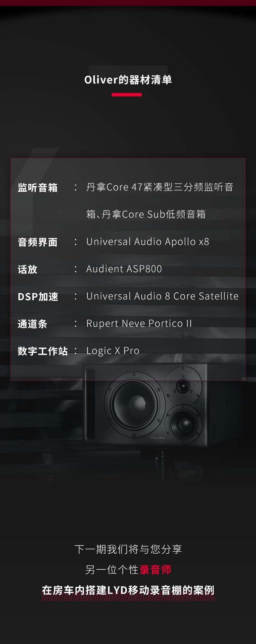Click the red 录音师 highlighted text
Viewport: 256px width, 644px height.
(x=156, y=570)
